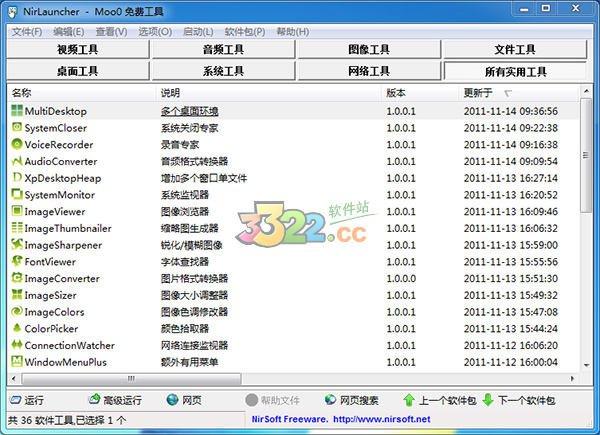Sort by the 更新于 column header
The image size is (600, 435).
[x=518, y=93]
